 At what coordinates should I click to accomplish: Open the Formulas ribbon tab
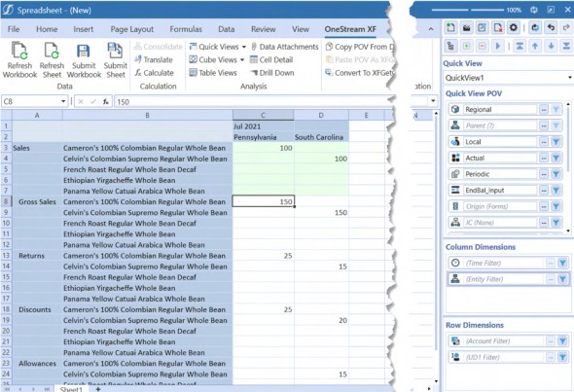click(186, 29)
